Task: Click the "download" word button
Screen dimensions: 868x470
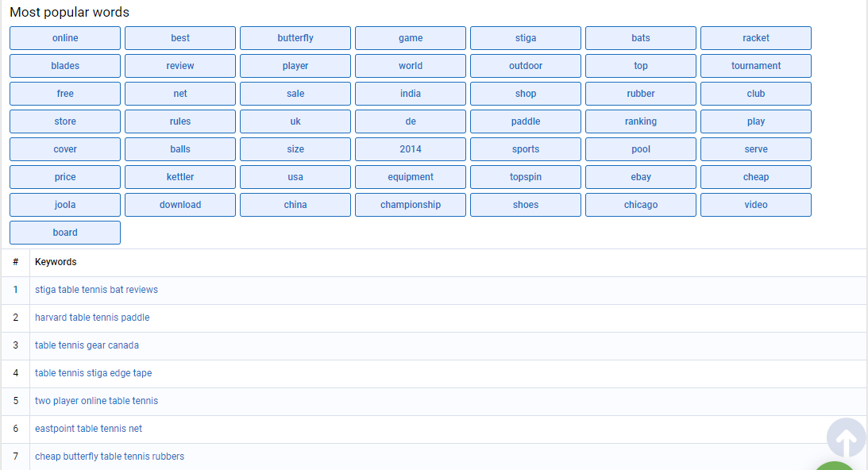Action: click(x=180, y=205)
